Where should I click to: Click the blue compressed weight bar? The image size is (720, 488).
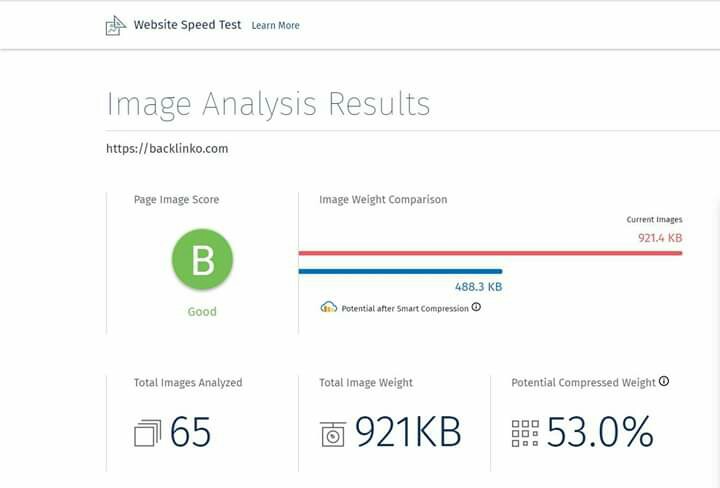400,271
